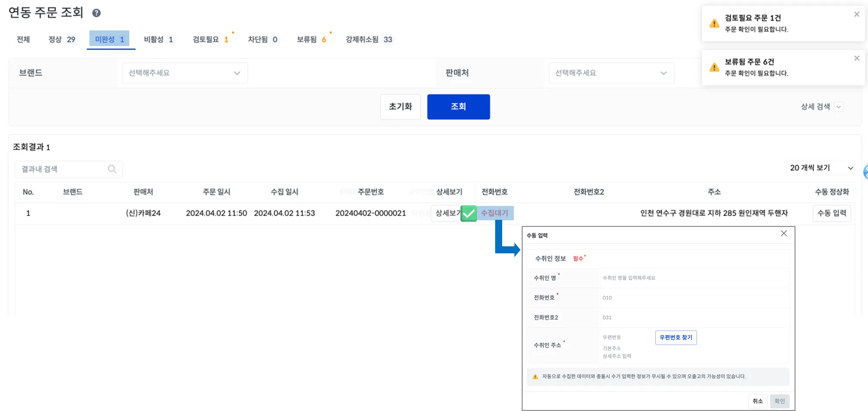
Task: Click the 수집대기 status label
Action: point(495,213)
